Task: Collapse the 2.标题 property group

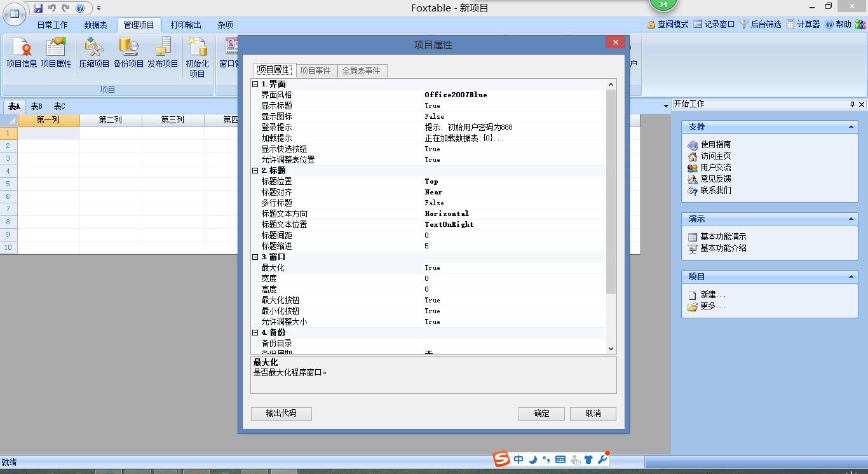Action: coord(255,170)
